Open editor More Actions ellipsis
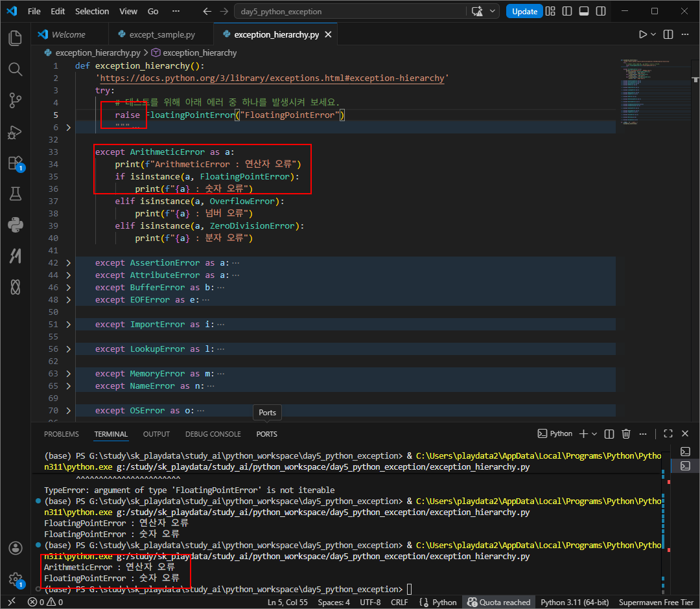This screenshot has height=609, width=700. tap(685, 34)
